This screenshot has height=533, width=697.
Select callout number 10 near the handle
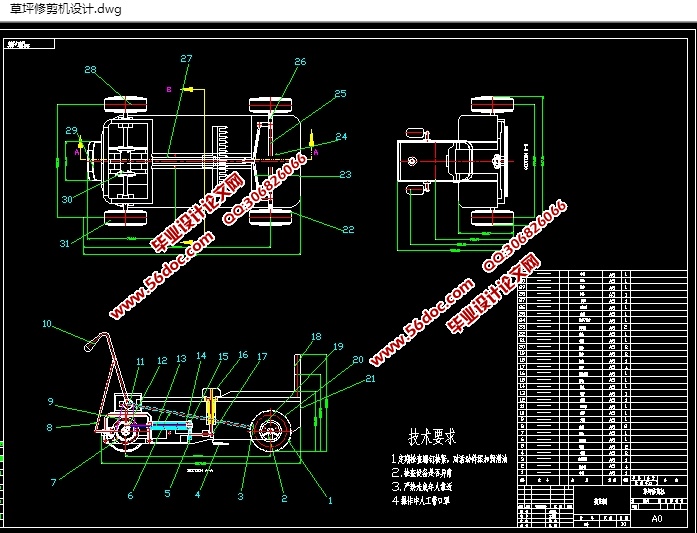47,324
